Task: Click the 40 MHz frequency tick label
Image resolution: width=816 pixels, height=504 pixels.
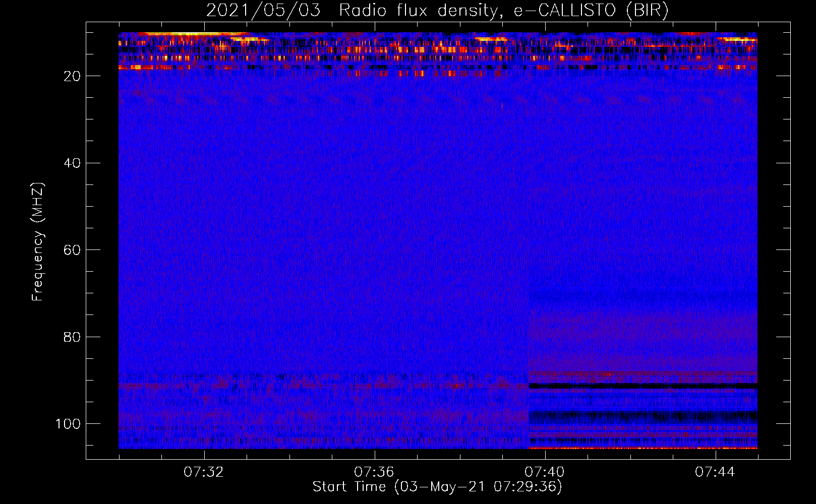Action: pos(72,163)
